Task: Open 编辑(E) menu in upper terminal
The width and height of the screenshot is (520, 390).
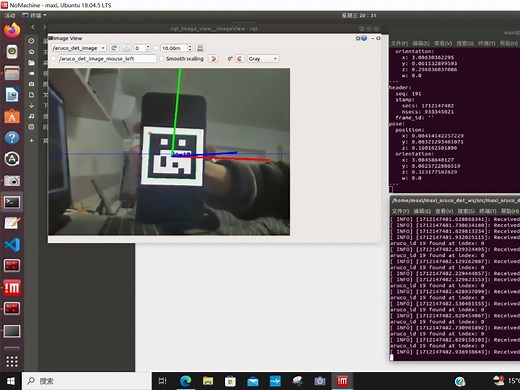Action: (421, 43)
